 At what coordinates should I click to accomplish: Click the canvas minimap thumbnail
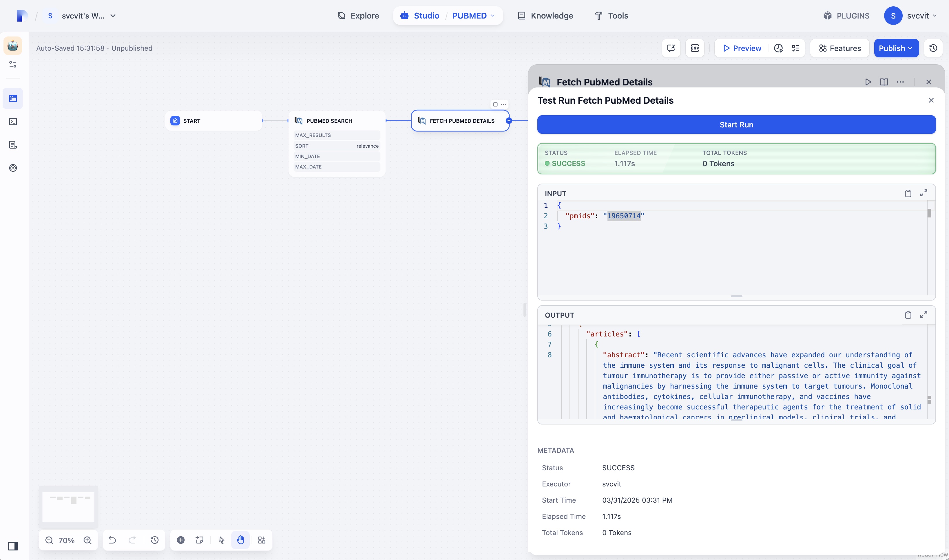point(68,506)
